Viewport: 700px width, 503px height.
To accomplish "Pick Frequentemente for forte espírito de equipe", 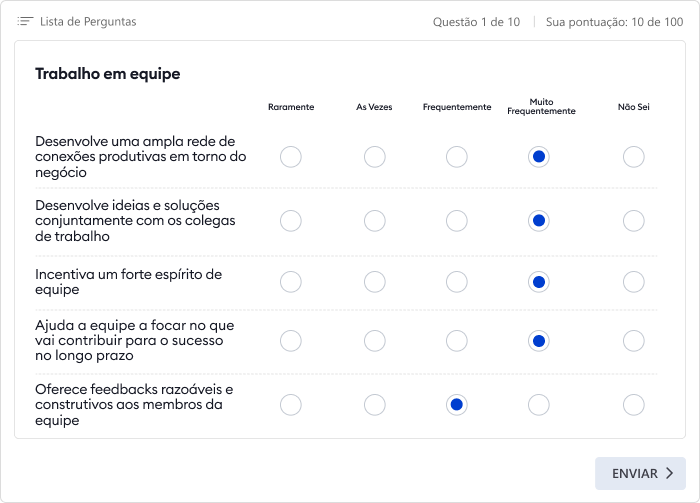I will click(457, 282).
